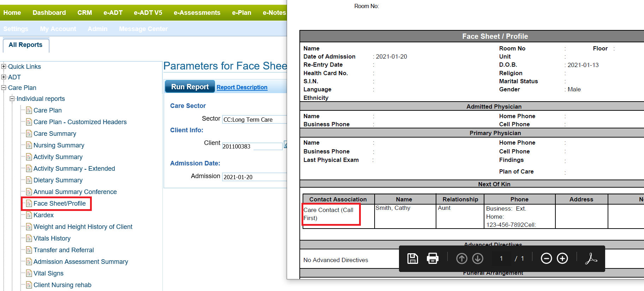Image resolution: width=644 pixels, height=291 pixels.
Task: Open the CRM menu
Action: [x=85, y=13]
